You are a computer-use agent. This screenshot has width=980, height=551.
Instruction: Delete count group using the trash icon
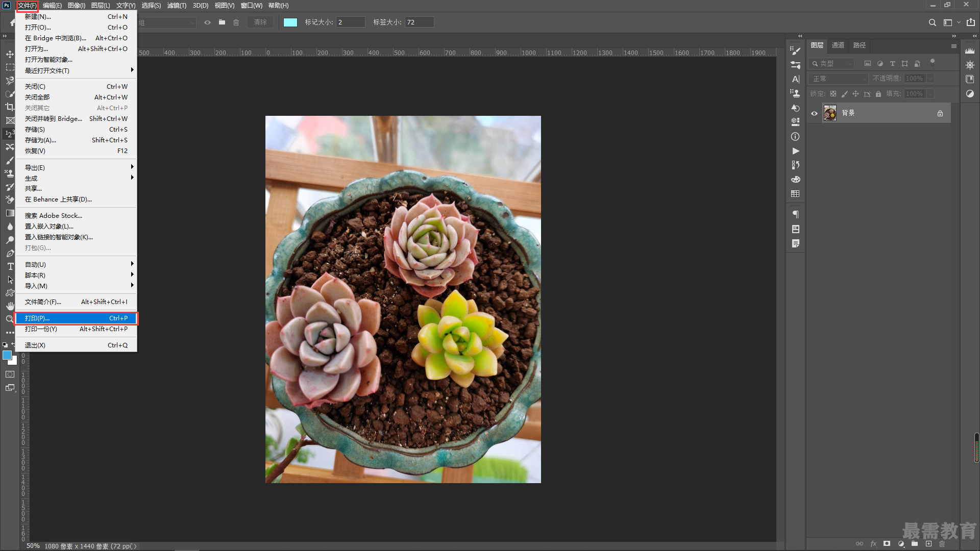click(x=236, y=22)
